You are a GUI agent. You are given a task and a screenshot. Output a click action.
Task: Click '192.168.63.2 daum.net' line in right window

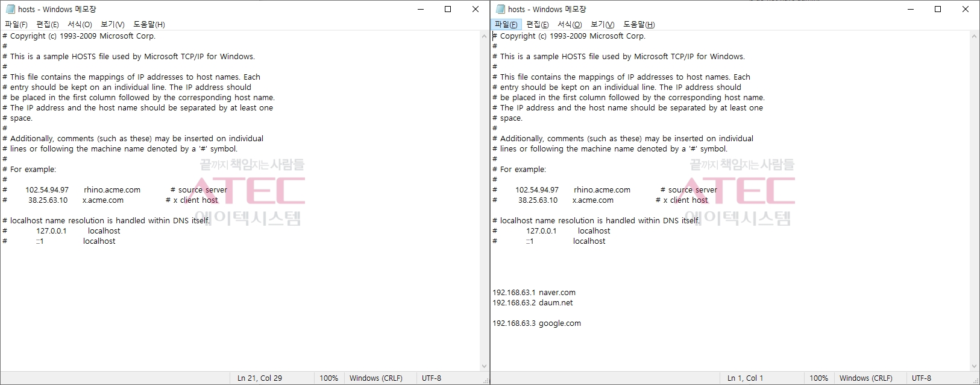(x=533, y=303)
